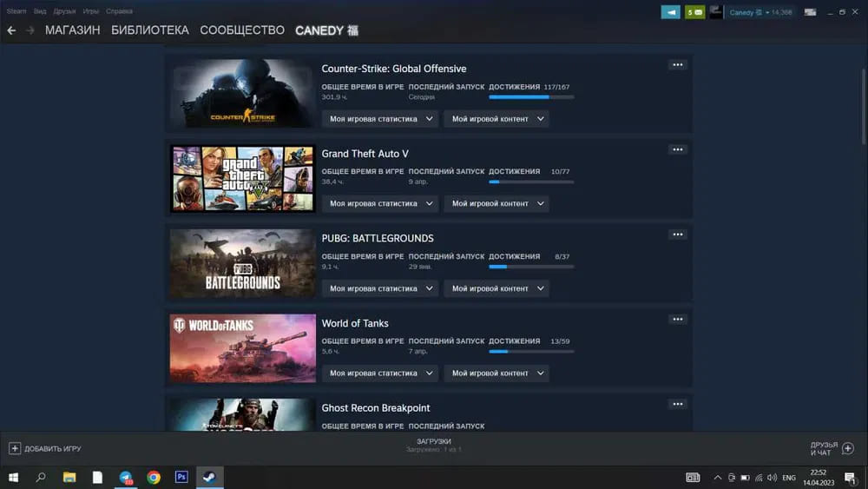This screenshot has height=489, width=868.
Task: Click the PUBG: BATTLEGROUNDS title
Action: point(378,238)
